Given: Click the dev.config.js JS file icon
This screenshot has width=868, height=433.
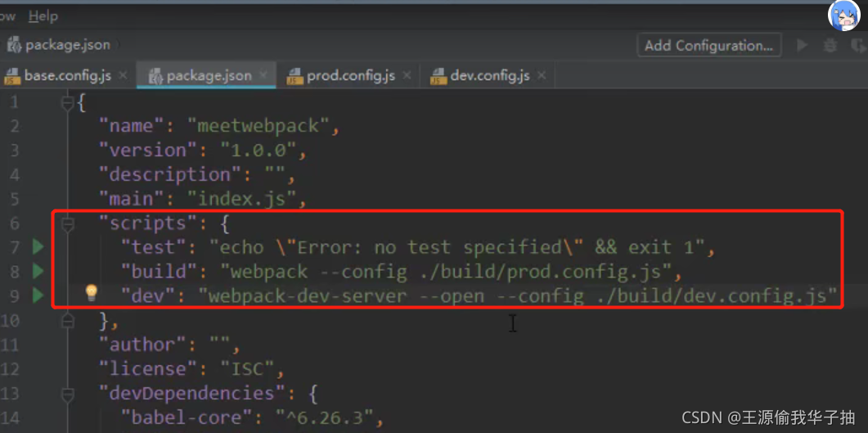Looking at the screenshot, I should [x=438, y=76].
